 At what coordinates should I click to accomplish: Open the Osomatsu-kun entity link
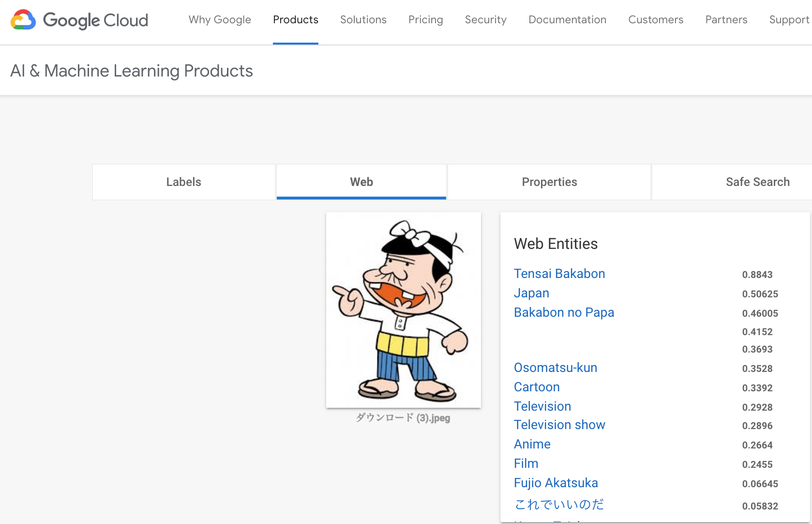tap(556, 368)
